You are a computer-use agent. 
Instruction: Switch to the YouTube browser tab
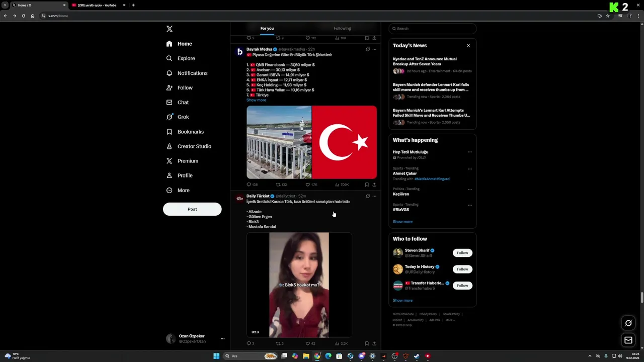(97, 5)
